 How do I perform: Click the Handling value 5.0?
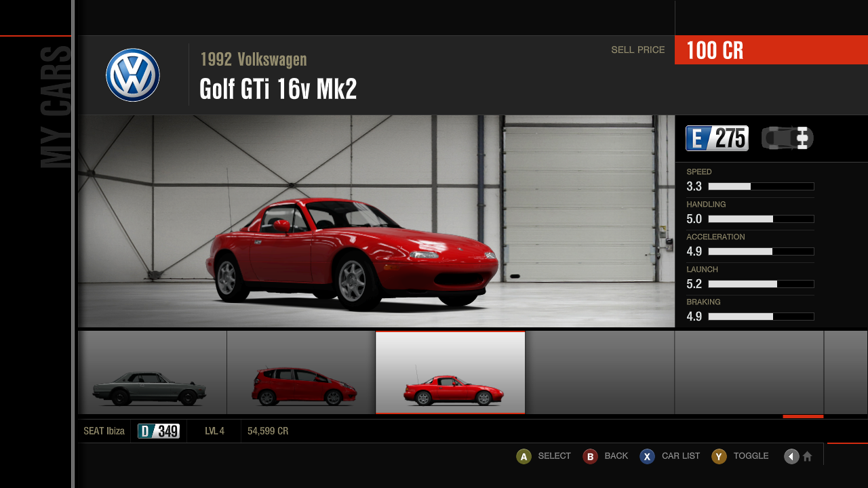pyautogui.click(x=694, y=219)
